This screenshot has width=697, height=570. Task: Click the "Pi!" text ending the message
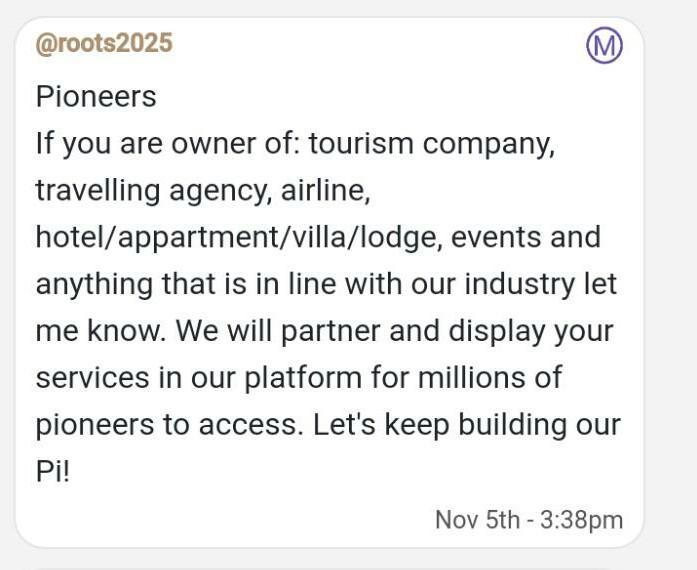tap(53, 472)
